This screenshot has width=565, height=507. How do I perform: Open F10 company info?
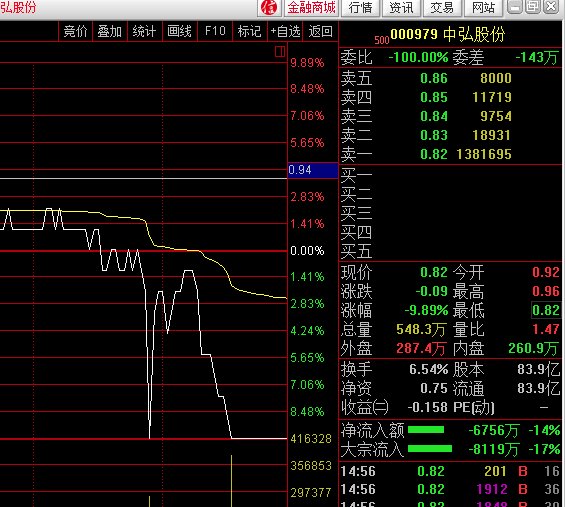coord(215,31)
